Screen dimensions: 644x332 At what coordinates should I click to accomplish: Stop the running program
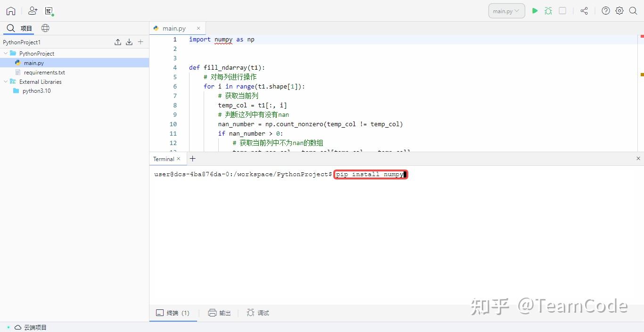pyautogui.click(x=562, y=10)
